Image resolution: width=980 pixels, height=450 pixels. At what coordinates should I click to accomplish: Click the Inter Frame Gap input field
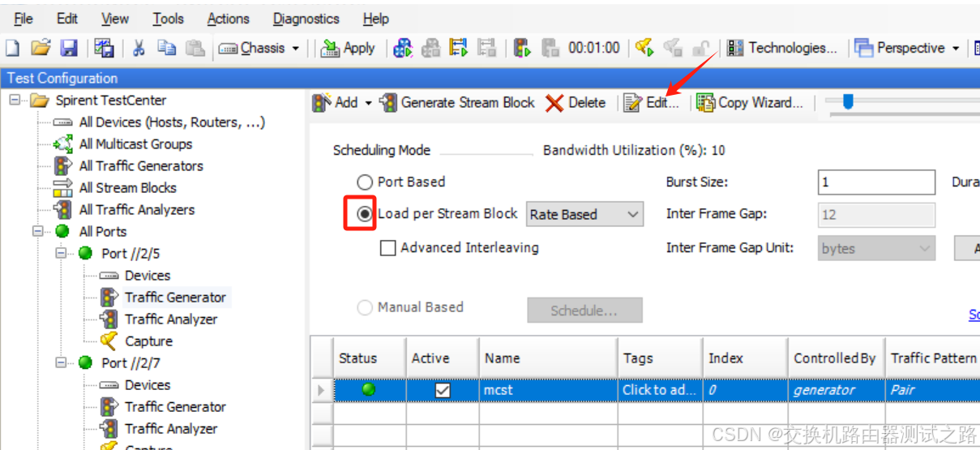pyautogui.click(x=876, y=215)
